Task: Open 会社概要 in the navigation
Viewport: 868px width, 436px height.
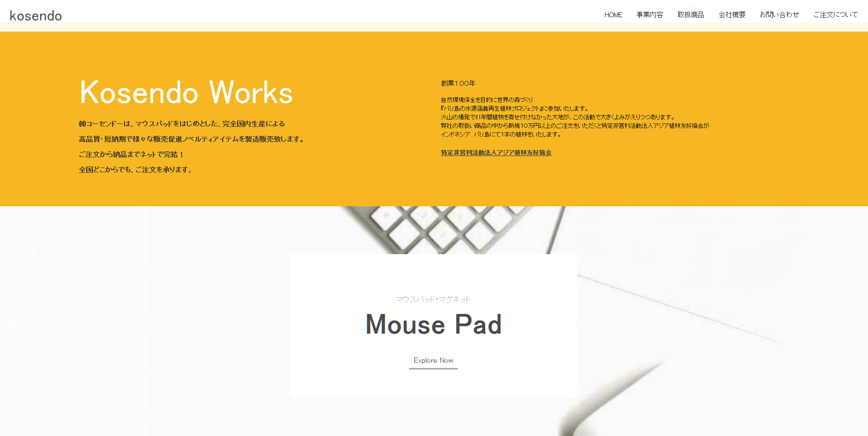Action: click(732, 15)
